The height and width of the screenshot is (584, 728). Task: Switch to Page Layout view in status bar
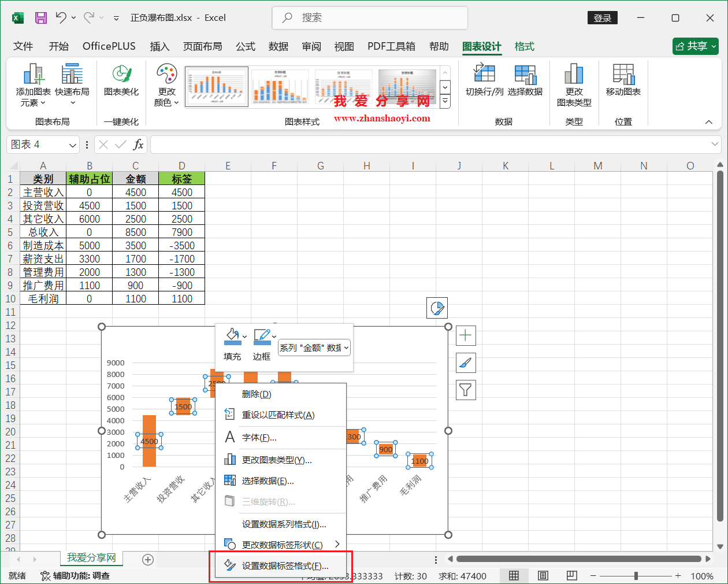point(543,576)
